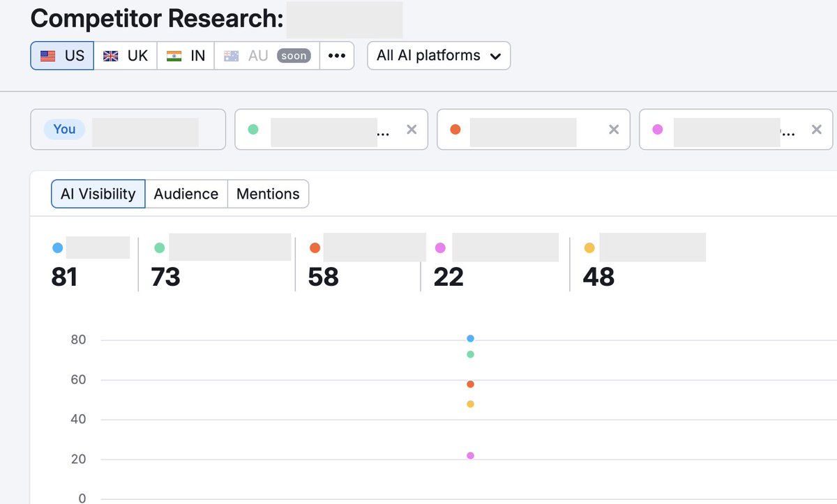Click the orange-dot competitor field
Image resolution: width=837 pixels, height=504 pixels.
pyautogui.click(x=534, y=129)
